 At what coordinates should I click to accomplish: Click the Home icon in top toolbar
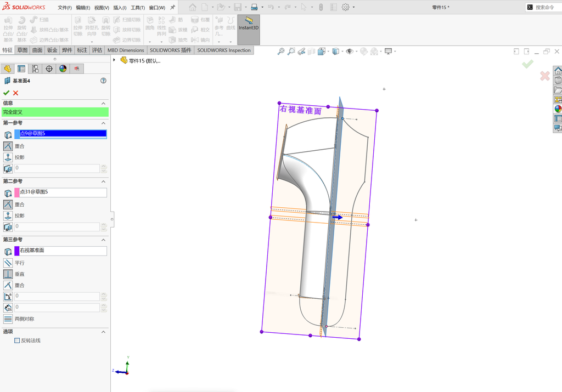pyautogui.click(x=193, y=7)
